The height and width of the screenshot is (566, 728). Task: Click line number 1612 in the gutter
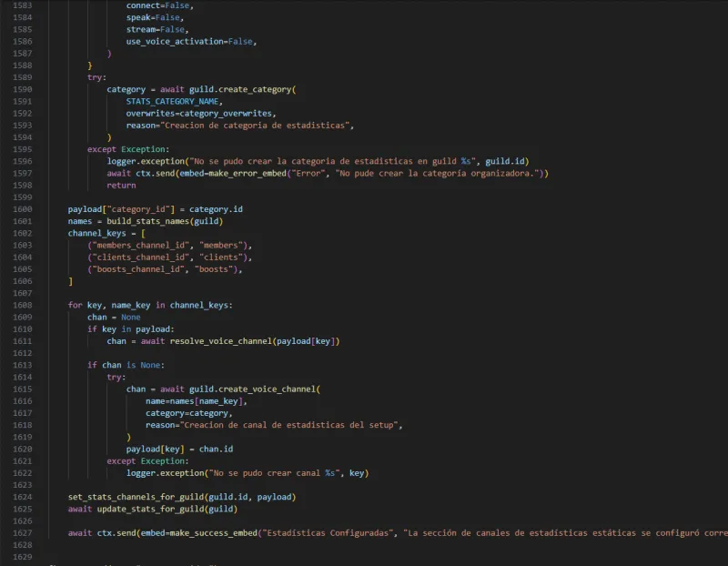click(22, 353)
